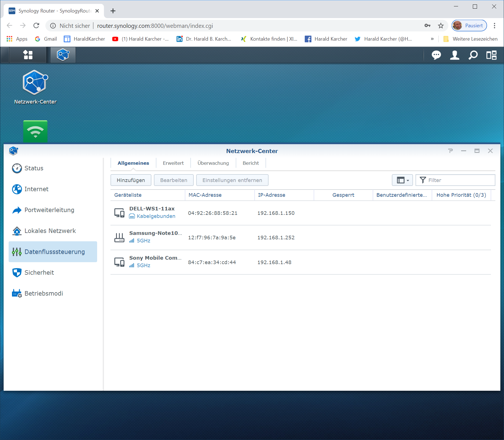Click the Netzwerk-Center desktop shortcut icon
Screen dimensions: 504x440
35,83
